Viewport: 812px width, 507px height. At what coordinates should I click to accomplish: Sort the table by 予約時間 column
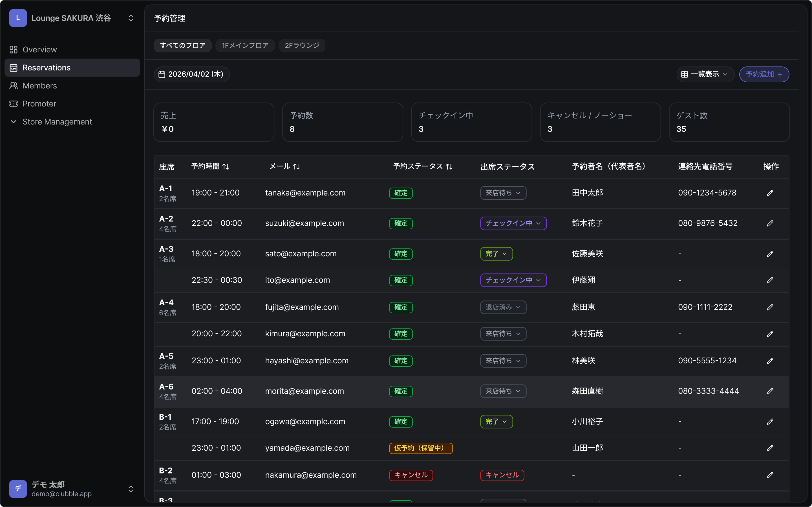(x=210, y=167)
